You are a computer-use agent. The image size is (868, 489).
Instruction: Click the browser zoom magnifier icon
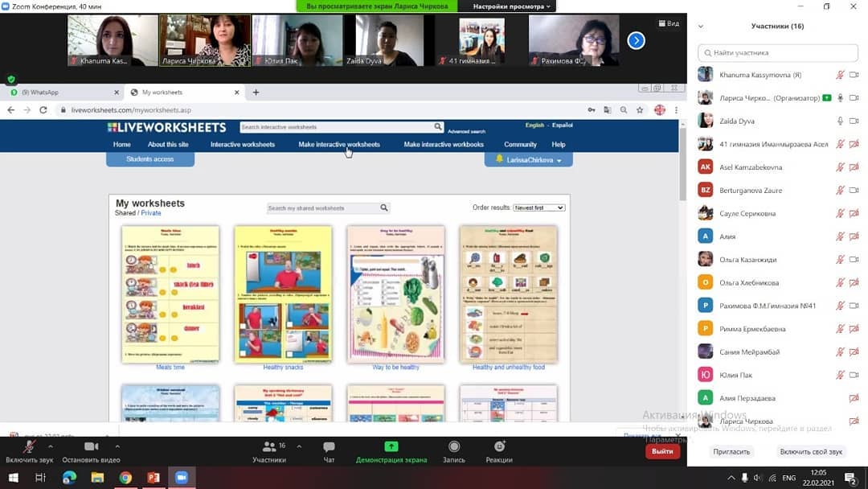coord(624,110)
